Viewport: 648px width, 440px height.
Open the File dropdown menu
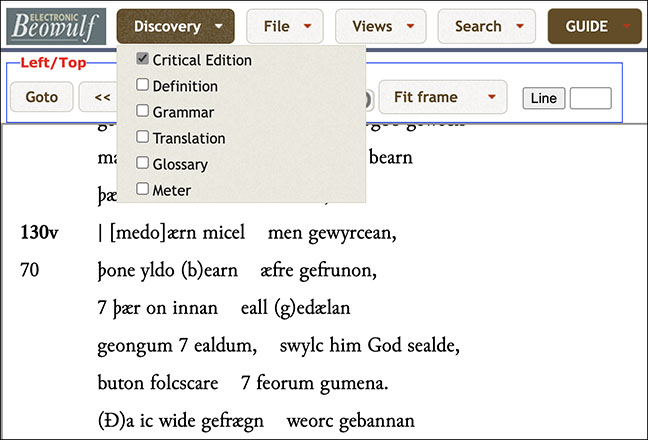point(285,26)
